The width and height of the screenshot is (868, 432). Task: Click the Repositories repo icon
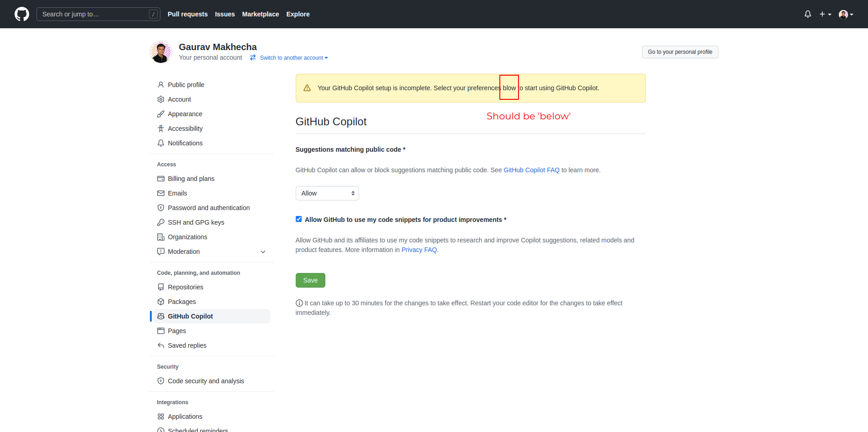[161, 287]
